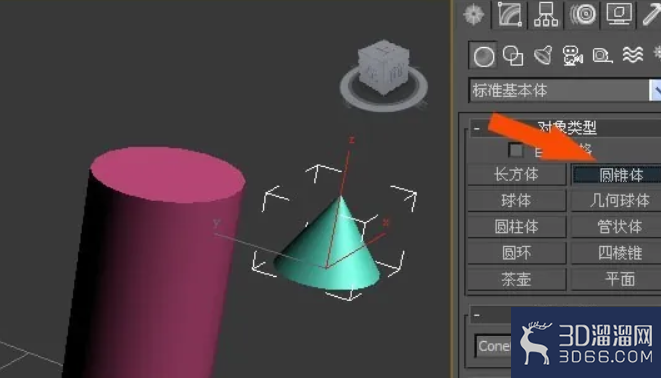Collapse the 对象类型 rollout
Viewport: 661px width, 378px height.
point(477,128)
